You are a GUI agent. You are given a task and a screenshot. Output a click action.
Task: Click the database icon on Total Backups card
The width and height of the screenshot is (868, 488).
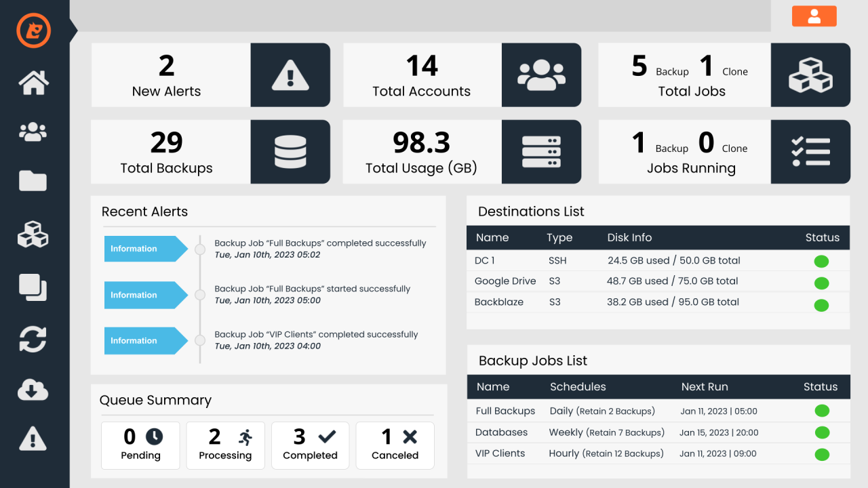click(x=290, y=151)
